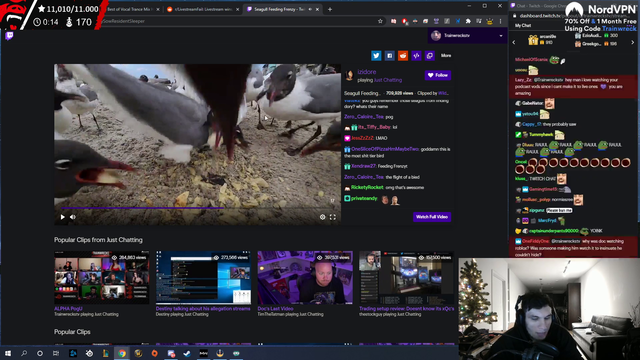Viewport: 640px width, 360px height.
Task: Seek along the clip progress bar
Action: tap(198, 208)
